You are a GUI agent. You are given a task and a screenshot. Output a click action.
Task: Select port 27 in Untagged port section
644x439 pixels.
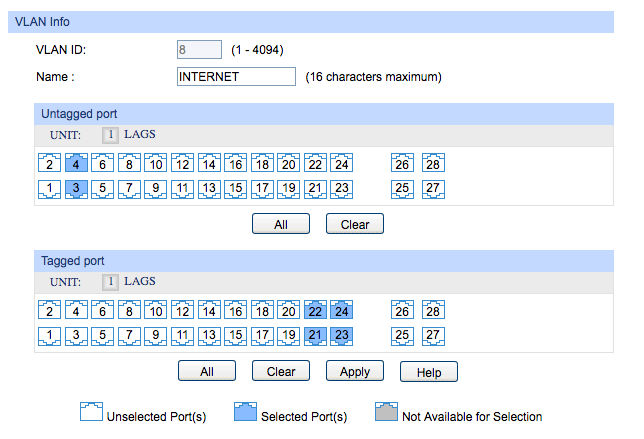coord(433,189)
